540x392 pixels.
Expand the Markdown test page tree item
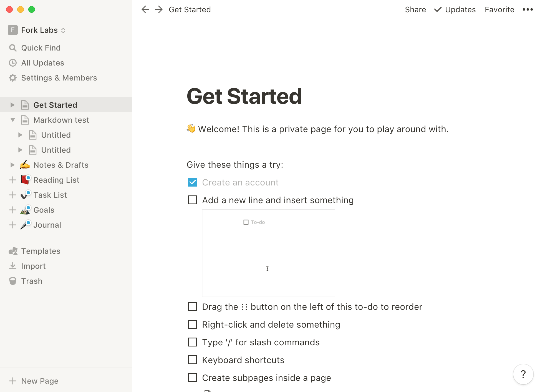[12, 120]
